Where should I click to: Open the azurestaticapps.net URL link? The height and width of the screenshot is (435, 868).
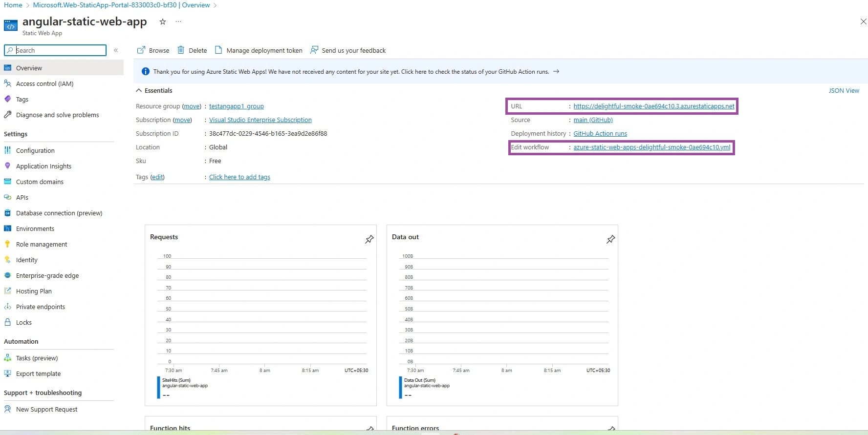pyautogui.click(x=654, y=106)
